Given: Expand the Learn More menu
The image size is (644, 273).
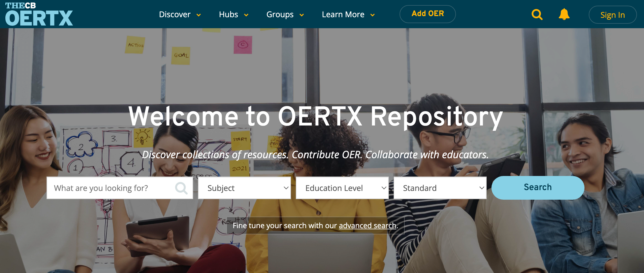Looking at the screenshot, I should tap(348, 14).
